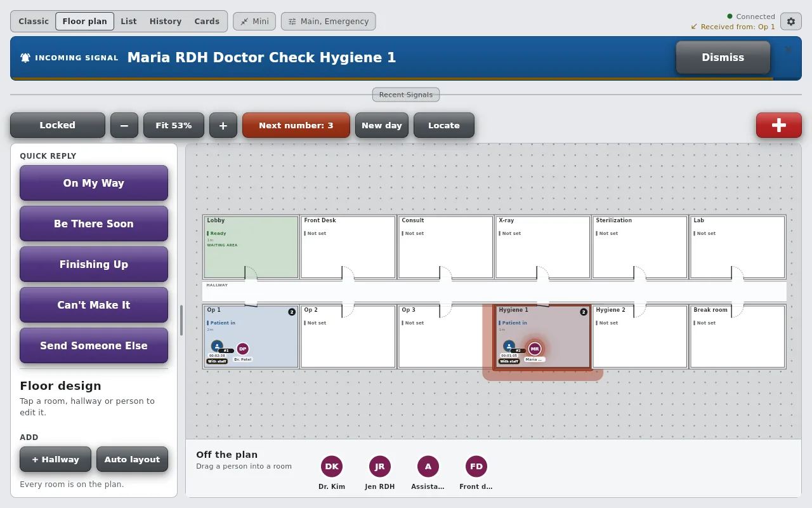This screenshot has height=508, width=812.
Task: Send the Be There Soon reply
Action: (94, 224)
